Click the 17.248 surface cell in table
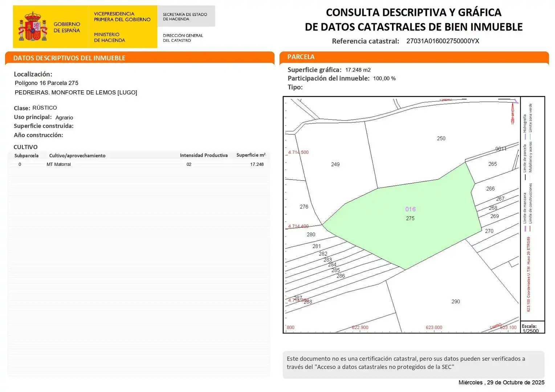Viewport: 555px width, 392px height. pos(257,164)
